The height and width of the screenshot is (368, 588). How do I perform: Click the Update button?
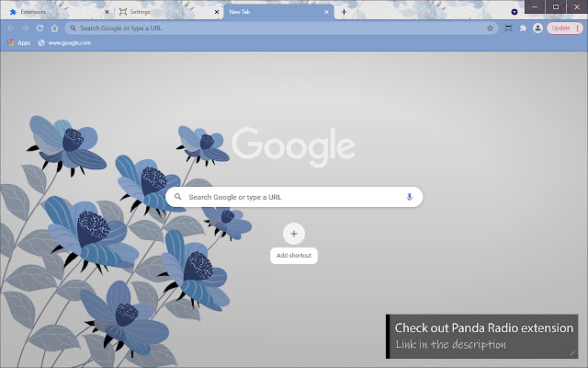[x=565, y=29]
